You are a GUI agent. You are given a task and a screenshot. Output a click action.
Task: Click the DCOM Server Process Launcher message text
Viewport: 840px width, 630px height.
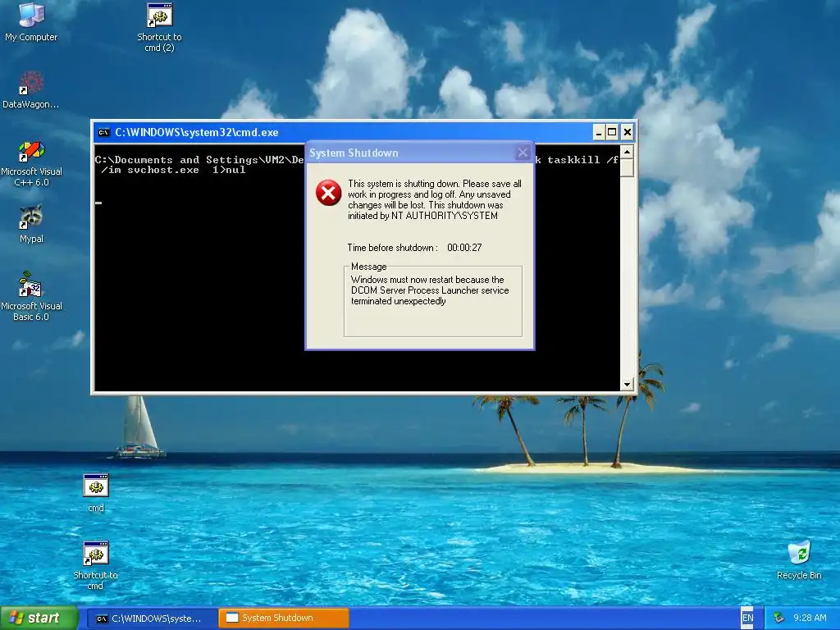(x=430, y=290)
